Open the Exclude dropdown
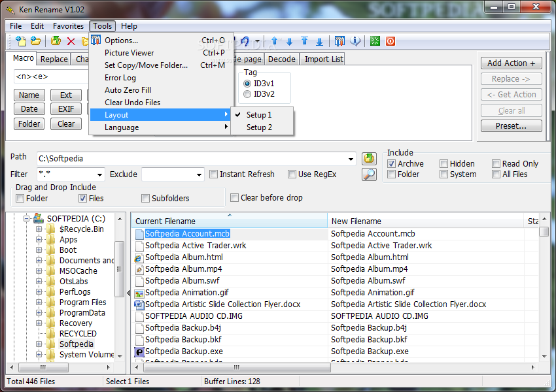This screenshot has height=392, width=556. coord(199,174)
